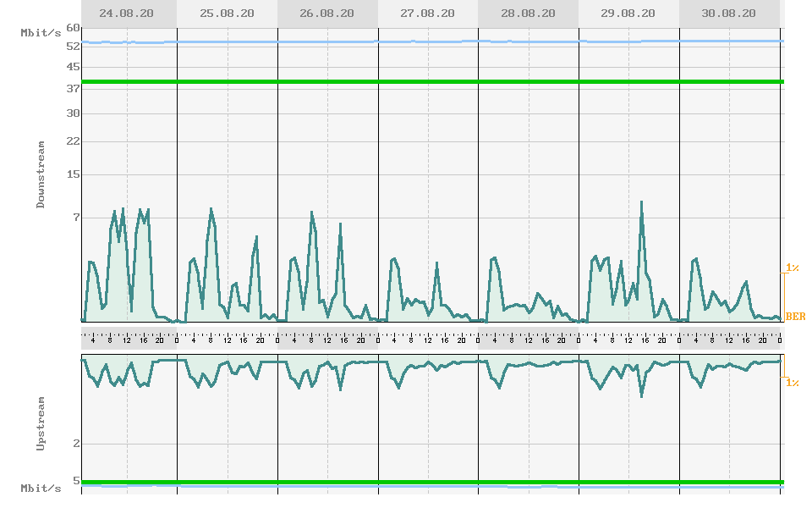Click the 30 tick on the downstream axis
The width and height of the screenshot is (812, 508).
[73, 113]
